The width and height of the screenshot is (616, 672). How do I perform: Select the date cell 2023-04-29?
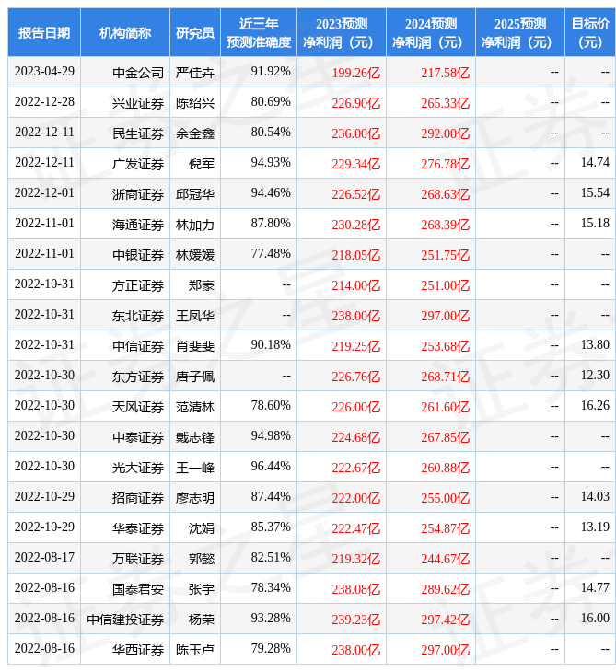pyautogui.click(x=44, y=71)
